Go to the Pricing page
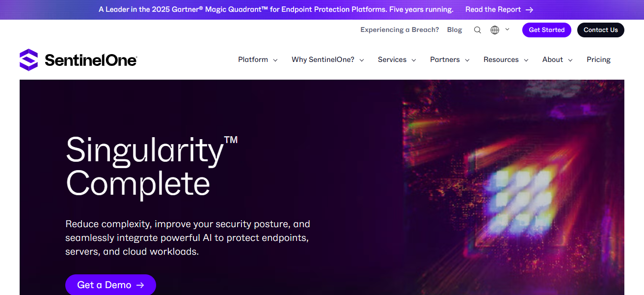The image size is (644, 295). [x=598, y=59]
